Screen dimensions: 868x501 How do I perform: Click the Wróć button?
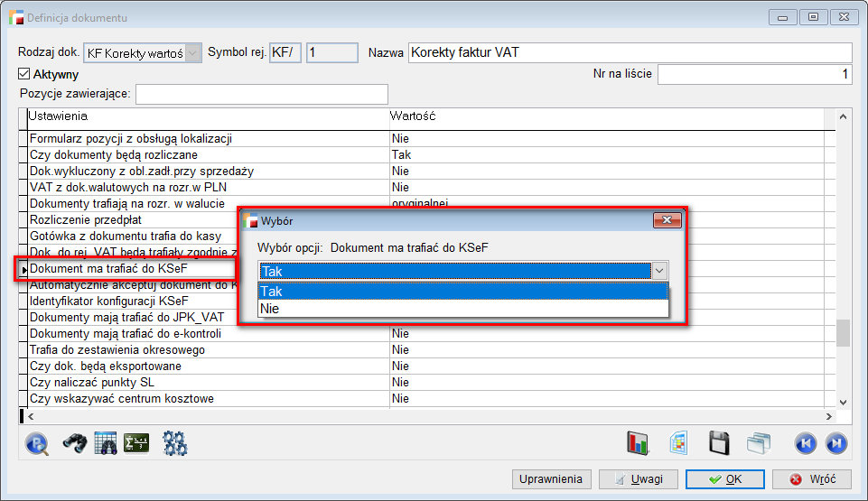(812, 479)
